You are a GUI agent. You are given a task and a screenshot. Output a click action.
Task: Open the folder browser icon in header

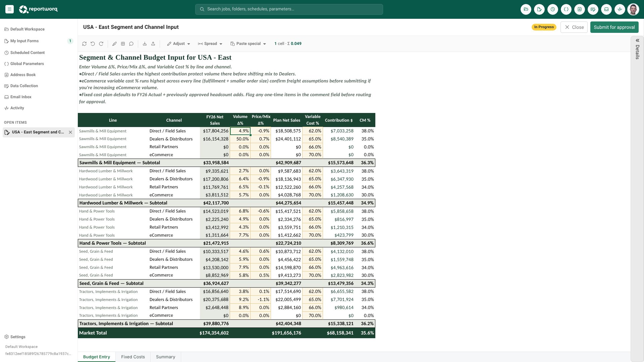(526, 9)
